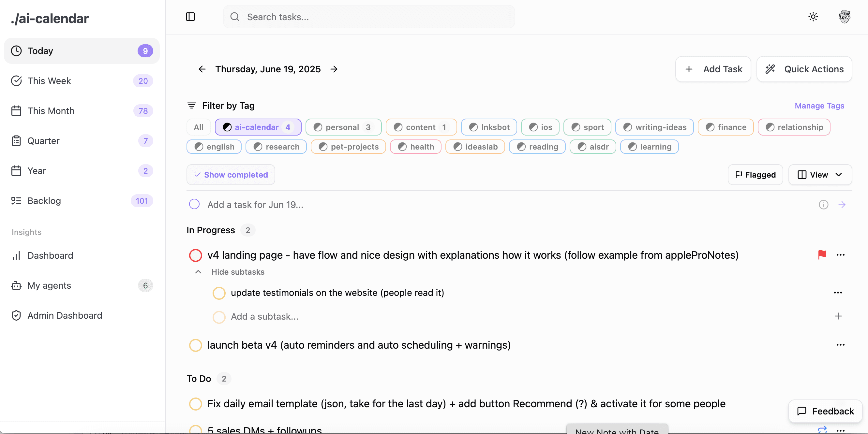The image size is (868, 434).
Task: Open options for launch beta v4 task
Action: [840, 345]
